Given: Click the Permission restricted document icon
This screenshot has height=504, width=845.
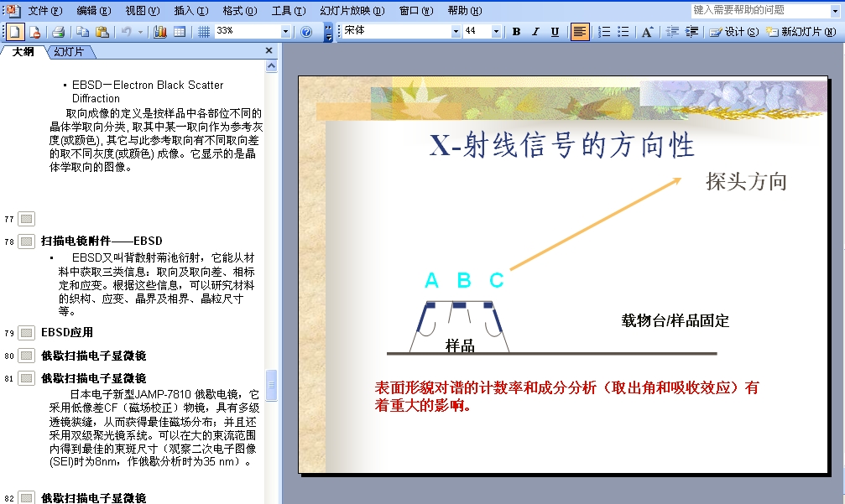Looking at the screenshot, I should pyautogui.click(x=35, y=33).
